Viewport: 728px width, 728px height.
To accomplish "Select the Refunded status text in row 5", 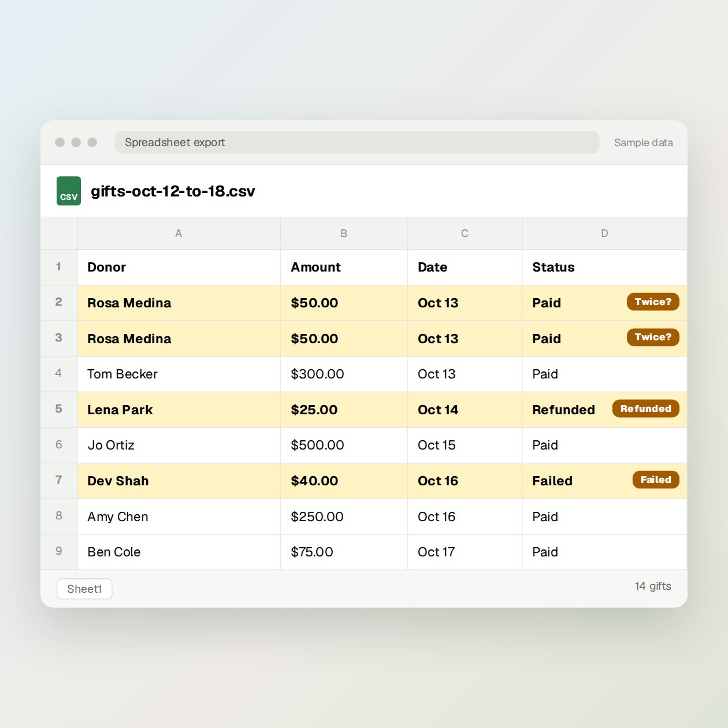I will (x=563, y=410).
